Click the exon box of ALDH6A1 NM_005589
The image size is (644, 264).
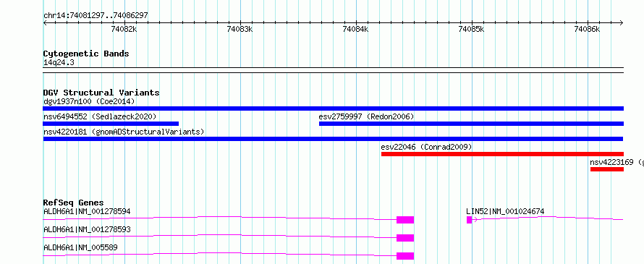click(405, 256)
